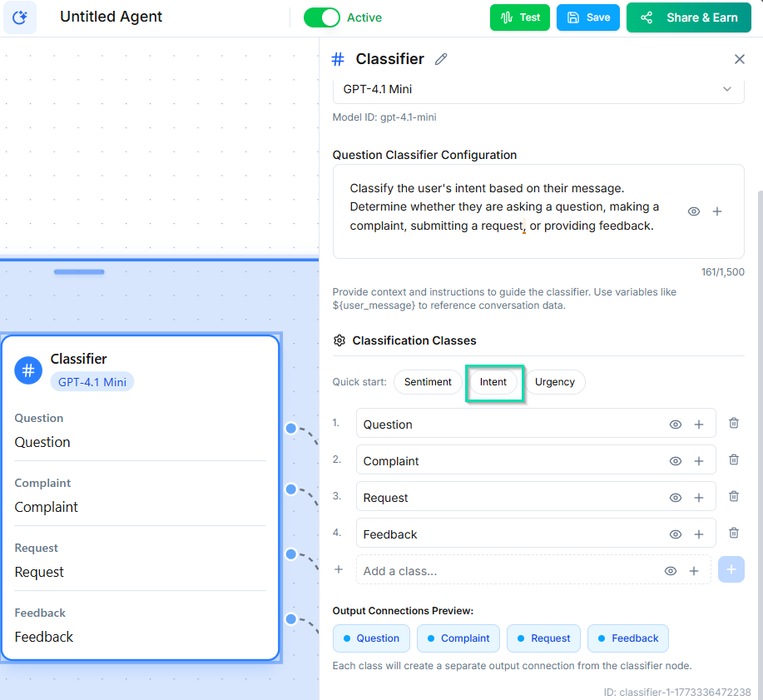Toggle the agent's Active switch
The width and height of the screenshot is (763, 700).
pos(322,17)
